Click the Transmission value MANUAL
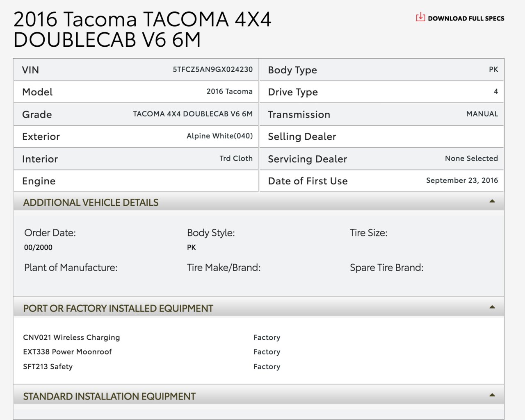 pos(482,114)
